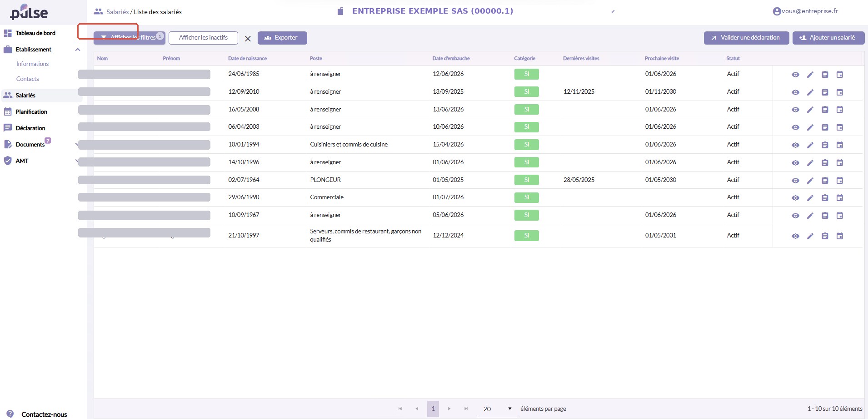Expand the Documents menu chevron
Image resolution: width=868 pixels, height=419 pixels.
[76, 144]
